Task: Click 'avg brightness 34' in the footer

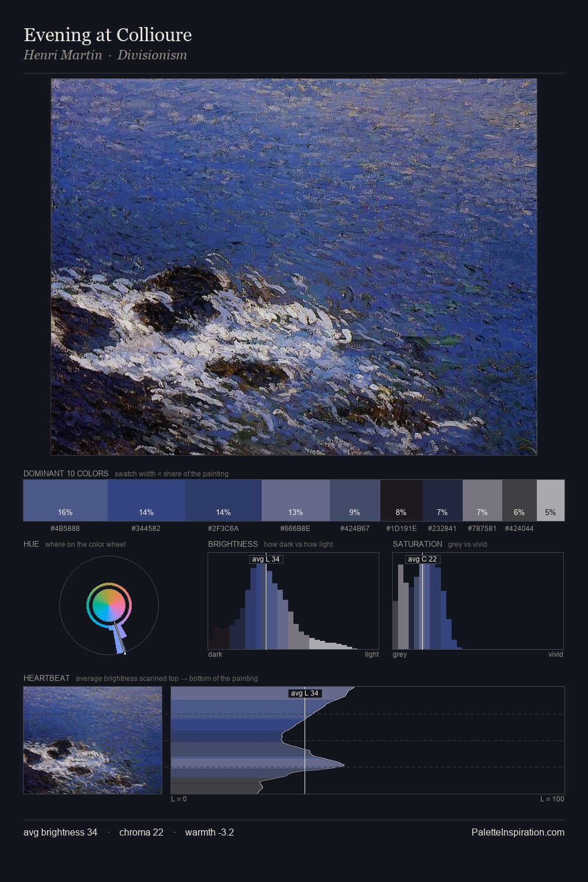Action: pyautogui.click(x=61, y=833)
